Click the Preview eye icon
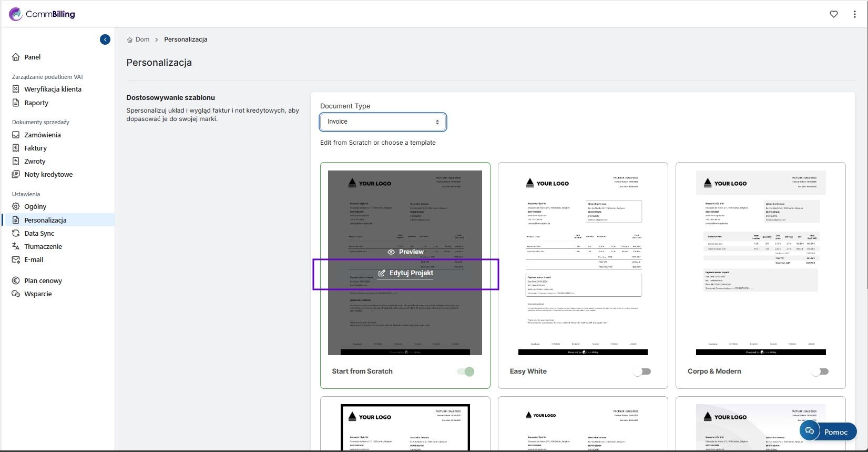This screenshot has height=452, width=868. [391, 252]
